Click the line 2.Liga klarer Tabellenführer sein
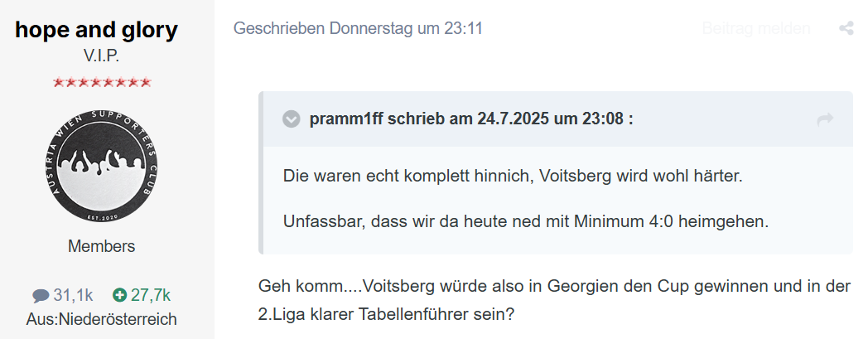868x339 pixels. pyautogui.click(x=387, y=315)
